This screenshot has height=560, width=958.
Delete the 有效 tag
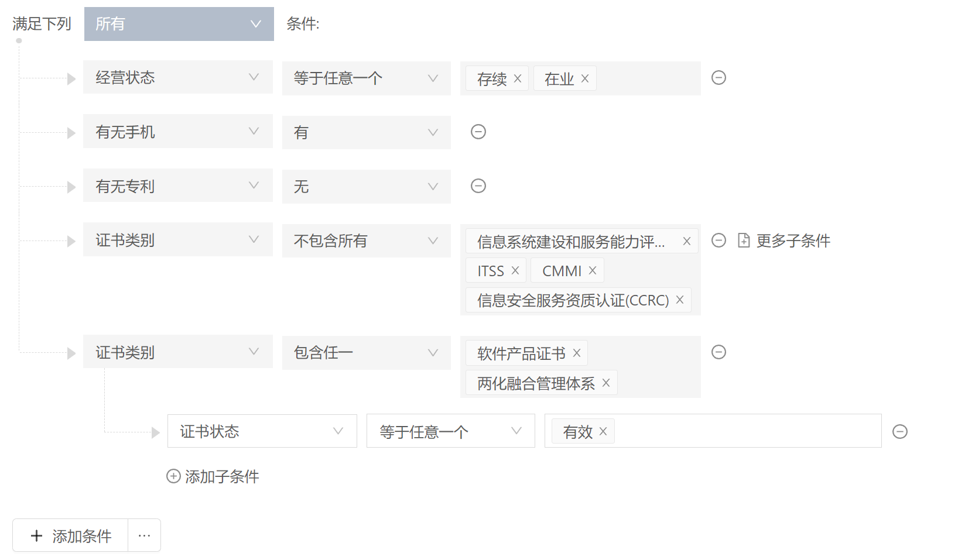coord(603,432)
